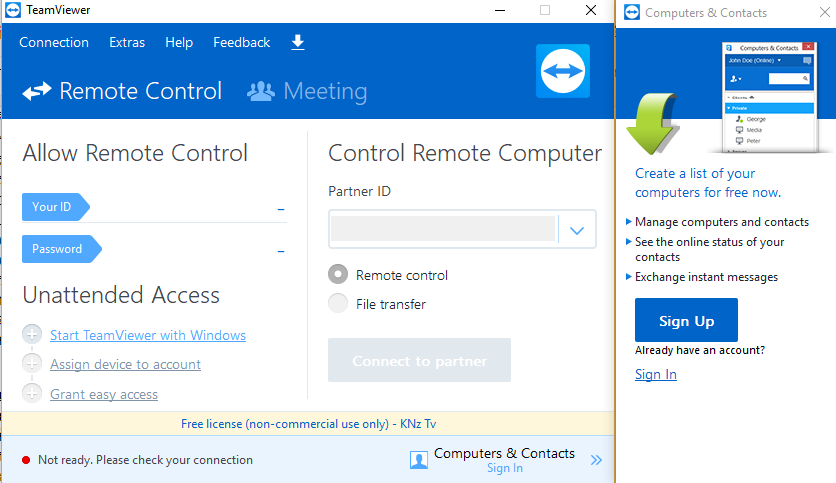Click Grant easy access link
This screenshot has width=836, height=483.
pyautogui.click(x=104, y=394)
